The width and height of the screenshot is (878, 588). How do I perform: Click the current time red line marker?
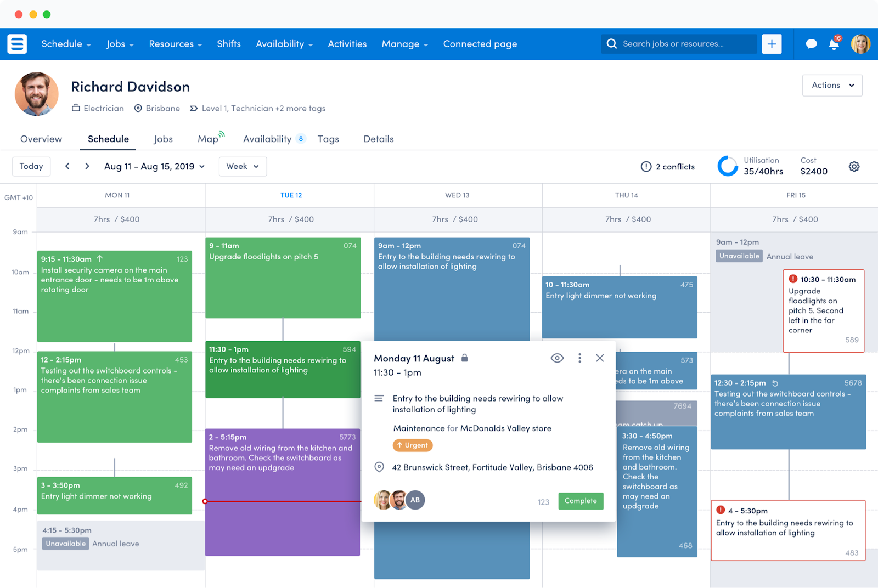tap(205, 501)
